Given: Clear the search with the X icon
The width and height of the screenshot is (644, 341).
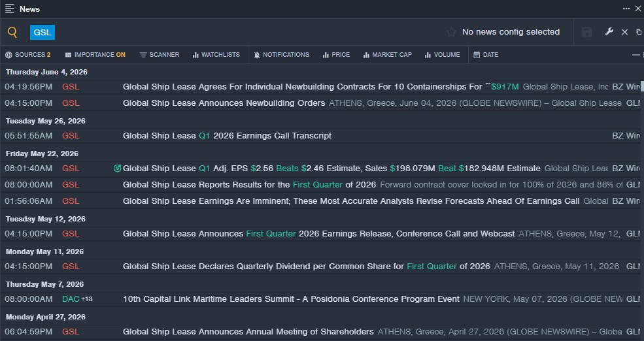Looking at the screenshot, I should pyautogui.click(x=624, y=32).
